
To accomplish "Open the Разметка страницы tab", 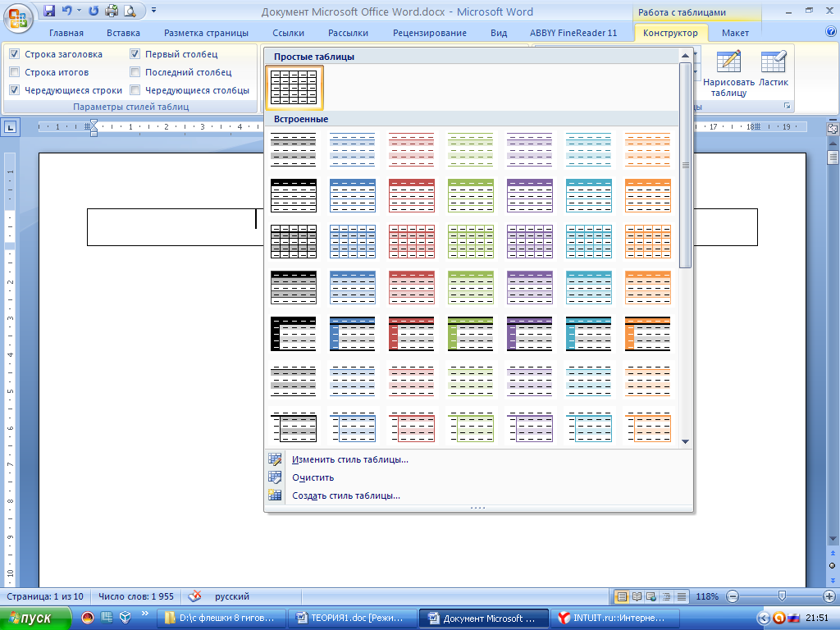I will 206,33.
